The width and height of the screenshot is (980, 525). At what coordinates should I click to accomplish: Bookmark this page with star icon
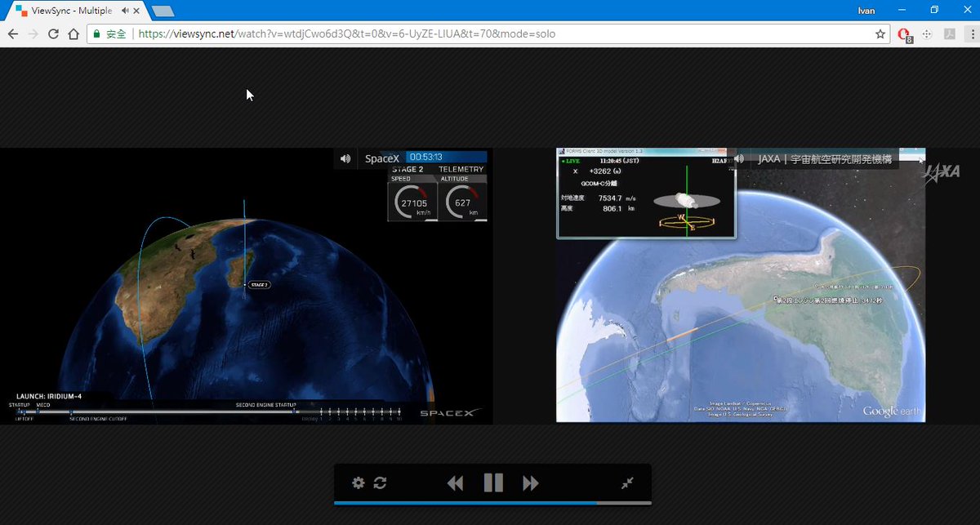tap(880, 34)
